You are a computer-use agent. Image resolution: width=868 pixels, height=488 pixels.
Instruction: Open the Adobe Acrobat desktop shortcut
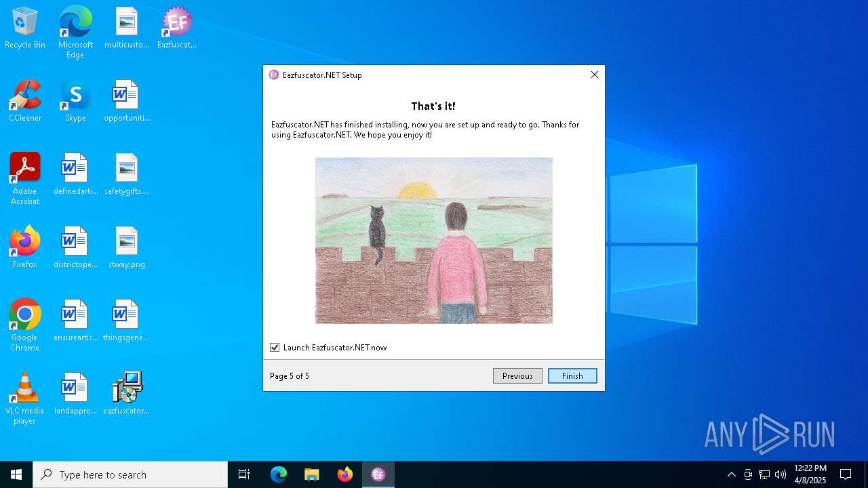(25, 179)
